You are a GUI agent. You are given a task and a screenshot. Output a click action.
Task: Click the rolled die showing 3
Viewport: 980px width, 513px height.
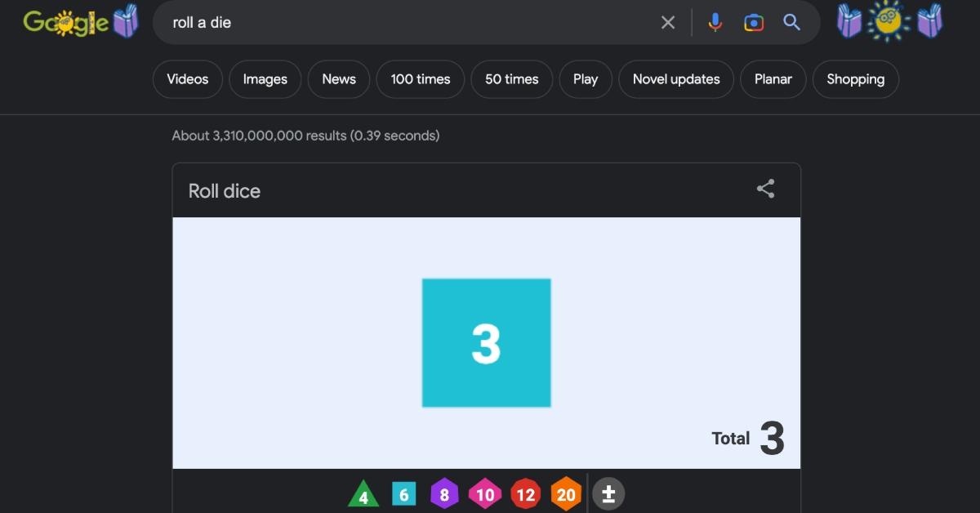tap(486, 343)
